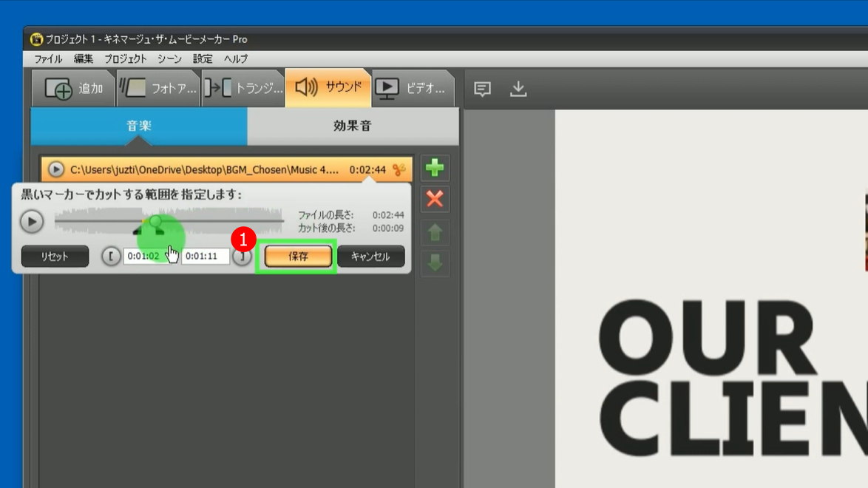Screen dimensions: 868x488
Task: Click the start time field 0:01:02
Action: click(143, 257)
